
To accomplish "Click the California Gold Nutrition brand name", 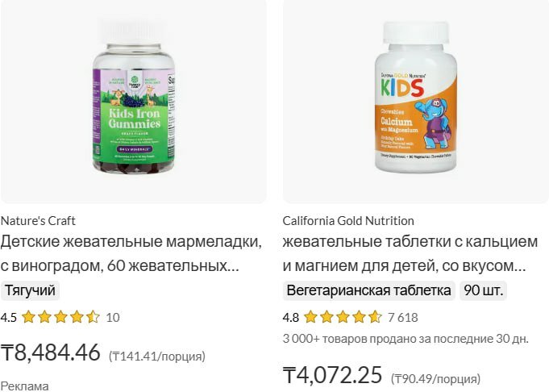I will point(348,221).
